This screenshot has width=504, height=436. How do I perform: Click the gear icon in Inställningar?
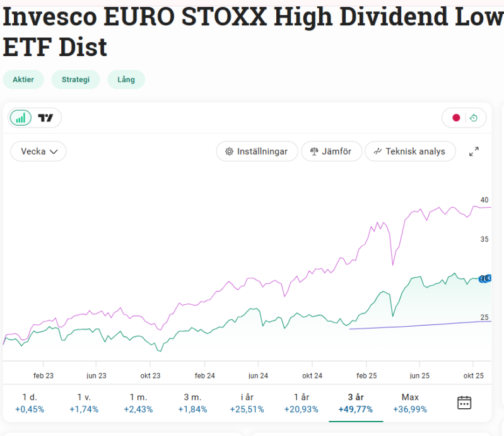click(x=229, y=151)
